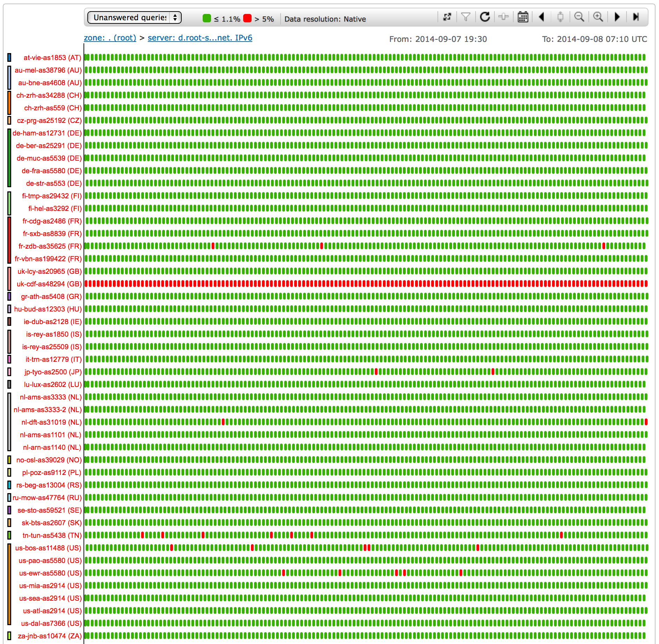
Task: Zoom in using the magnifier plus icon
Action: click(x=598, y=17)
